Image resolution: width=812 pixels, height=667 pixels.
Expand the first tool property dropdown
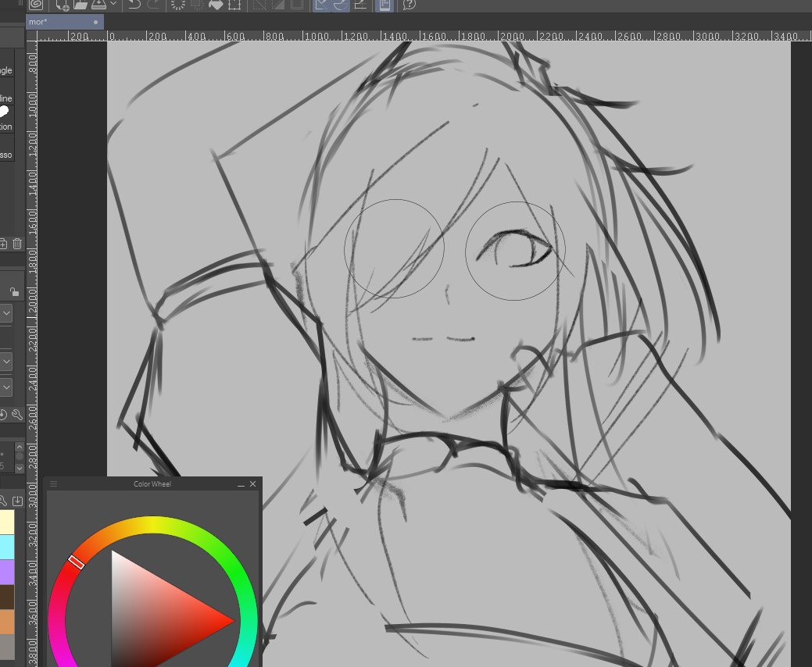click(x=6, y=313)
